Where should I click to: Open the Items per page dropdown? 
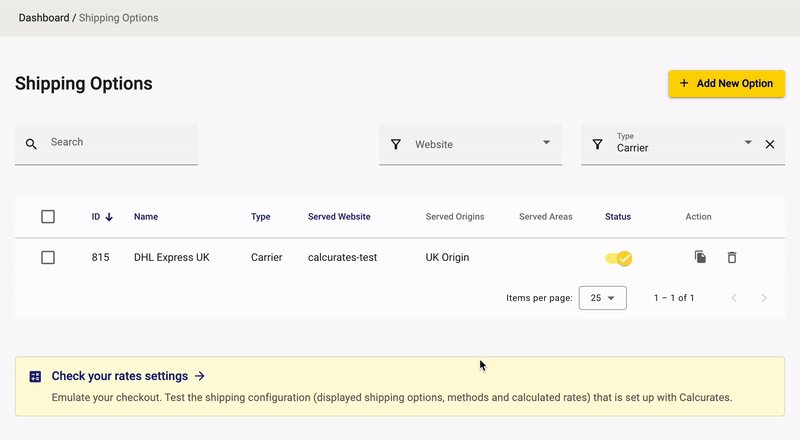(x=603, y=298)
